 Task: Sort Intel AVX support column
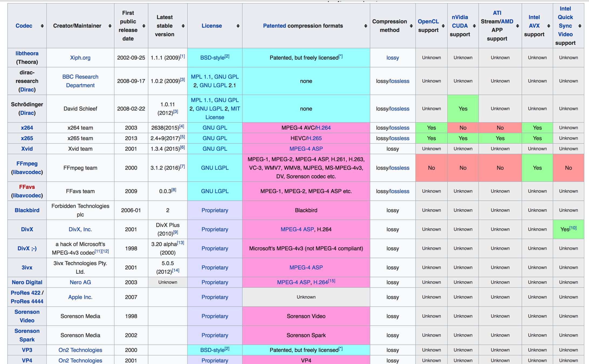coord(549,26)
